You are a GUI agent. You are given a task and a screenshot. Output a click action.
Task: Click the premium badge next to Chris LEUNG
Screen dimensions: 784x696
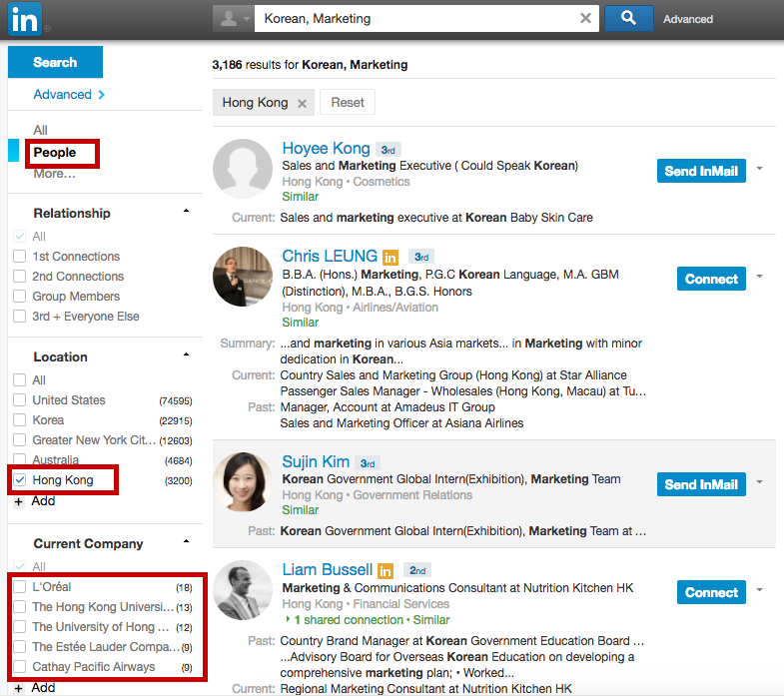(391, 257)
